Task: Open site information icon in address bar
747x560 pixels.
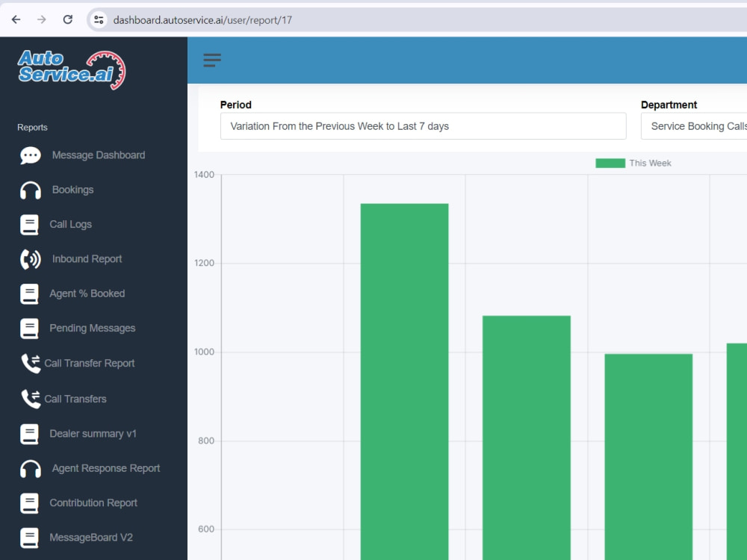Action: [99, 19]
